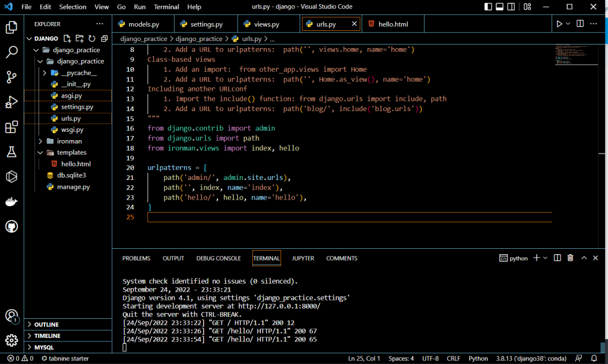
Task: Expand the OUTLINE section
Action: point(46,325)
